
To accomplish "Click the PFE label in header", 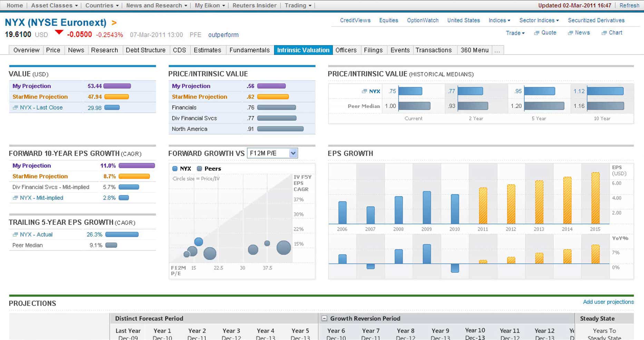I will (195, 35).
